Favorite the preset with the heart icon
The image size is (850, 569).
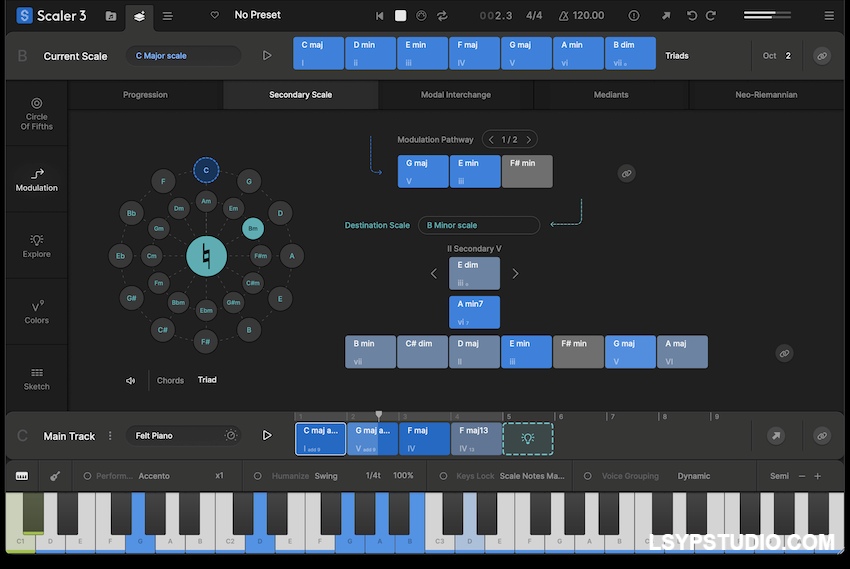[215, 15]
